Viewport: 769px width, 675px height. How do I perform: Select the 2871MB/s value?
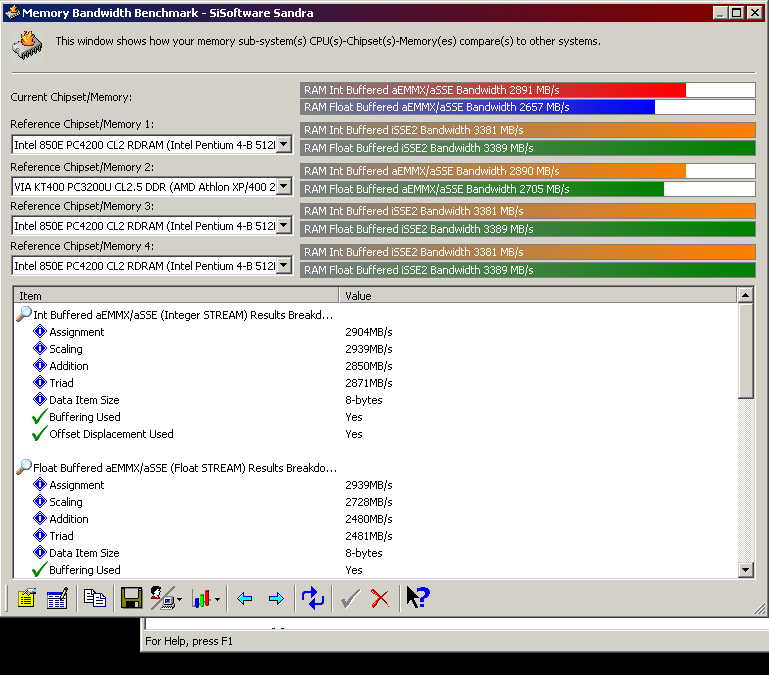pos(369,383)
